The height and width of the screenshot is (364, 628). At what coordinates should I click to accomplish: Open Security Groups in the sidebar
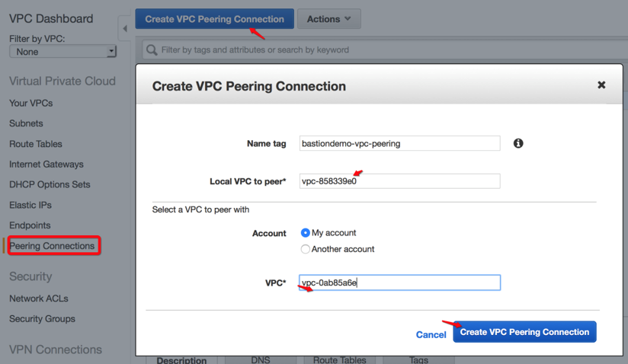pyautogui.click(x=42, y=319)
